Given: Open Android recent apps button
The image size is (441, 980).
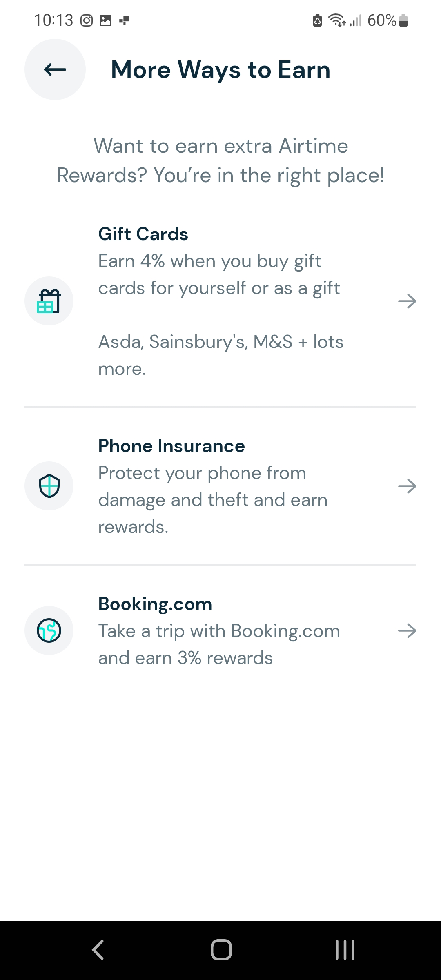Looking at the screenshot, I should 345,950.
